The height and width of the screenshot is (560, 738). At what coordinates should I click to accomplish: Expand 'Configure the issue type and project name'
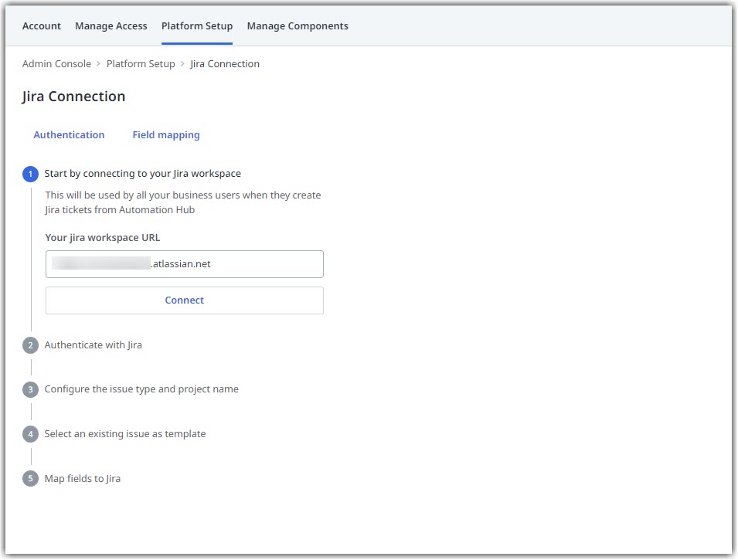[141, 389]
